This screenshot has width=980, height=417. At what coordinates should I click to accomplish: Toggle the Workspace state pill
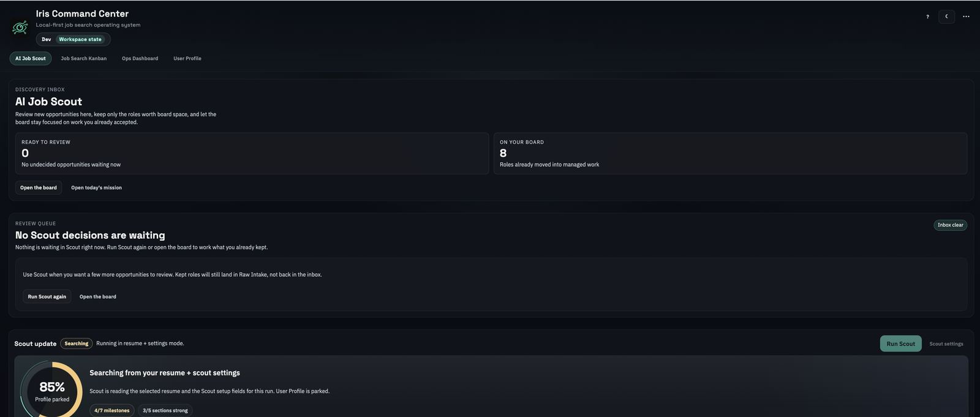click(x=80, y=39)
